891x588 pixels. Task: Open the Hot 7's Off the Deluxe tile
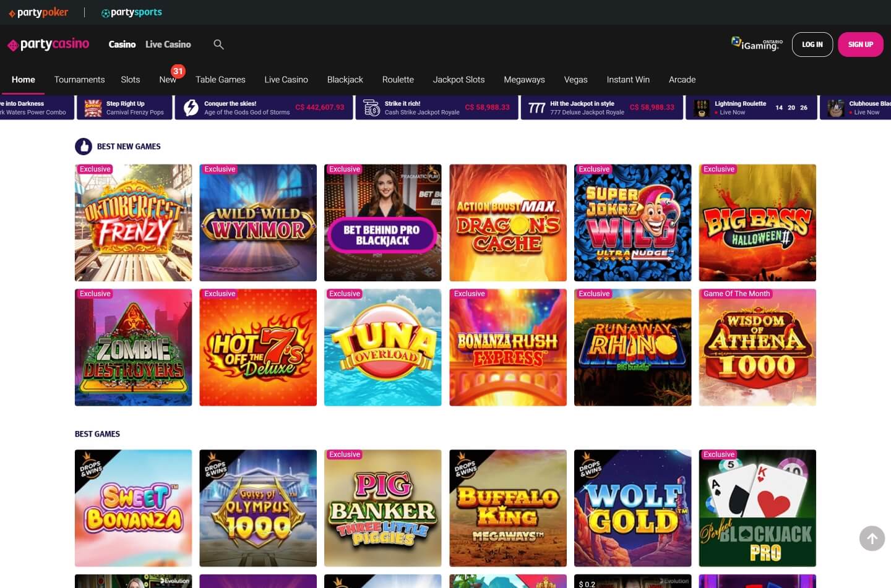coord(258,347)
